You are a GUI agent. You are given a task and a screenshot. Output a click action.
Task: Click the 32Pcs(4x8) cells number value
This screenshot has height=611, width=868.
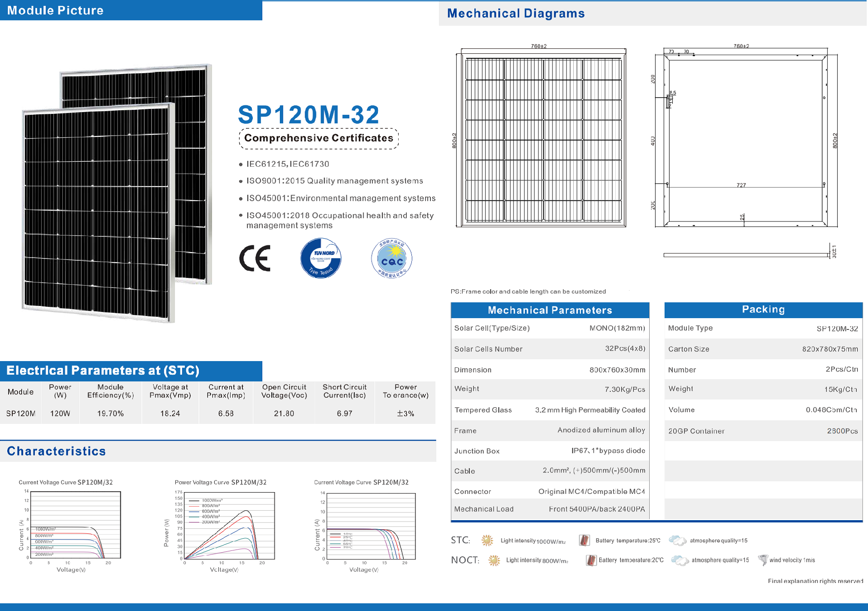(625, 348)
